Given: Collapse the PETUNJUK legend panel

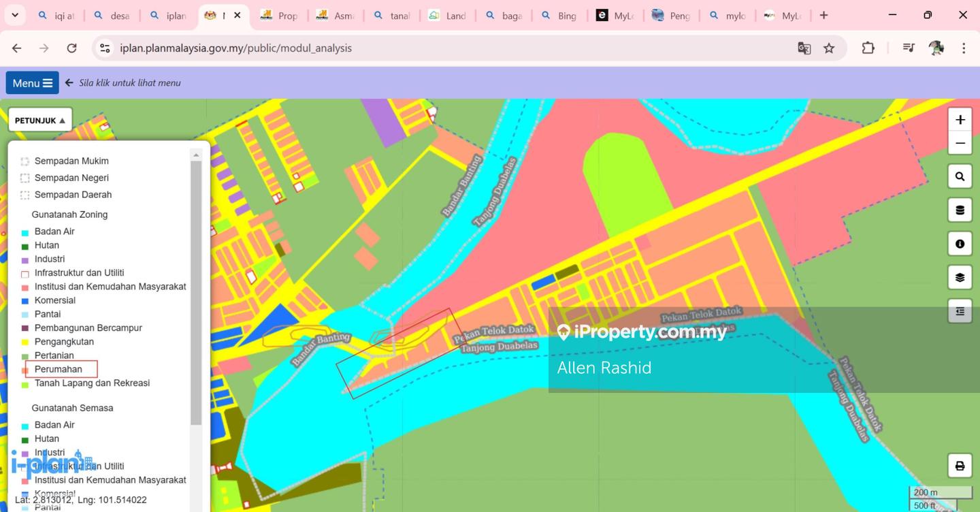Looking at the screenshot, I should point(40,121).
